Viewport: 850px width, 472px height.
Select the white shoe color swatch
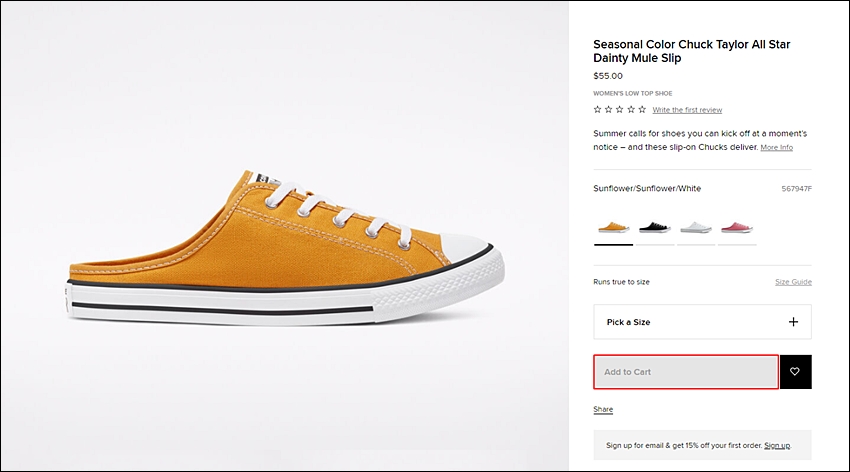(696, 228)
